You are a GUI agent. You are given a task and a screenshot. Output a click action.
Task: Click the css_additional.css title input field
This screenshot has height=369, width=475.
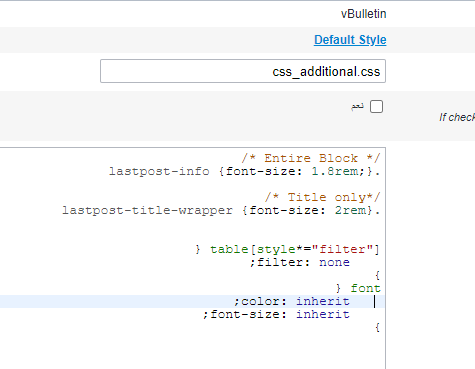pos(243,71)
